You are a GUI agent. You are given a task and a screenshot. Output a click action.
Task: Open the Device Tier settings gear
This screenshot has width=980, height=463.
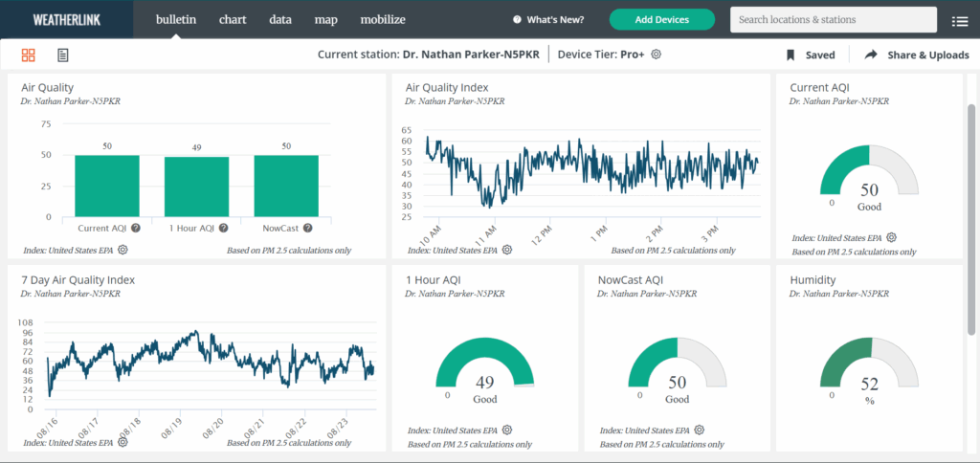tap(657, 55)
